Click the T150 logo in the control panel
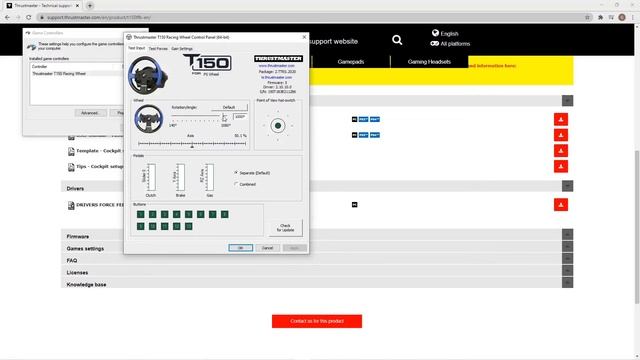The width and height of the screenshot is (640, 360). point(208,64)
